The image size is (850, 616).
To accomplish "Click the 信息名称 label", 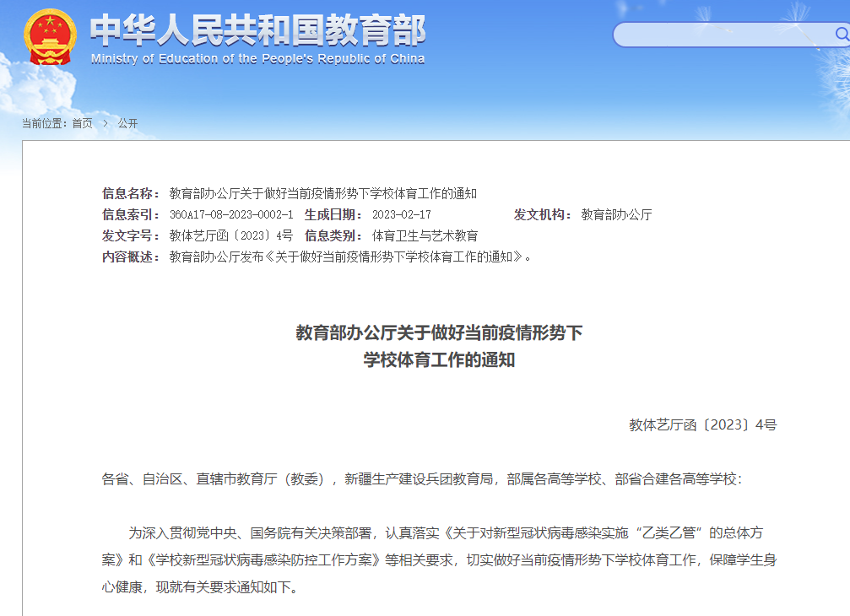I will (131, 193).
